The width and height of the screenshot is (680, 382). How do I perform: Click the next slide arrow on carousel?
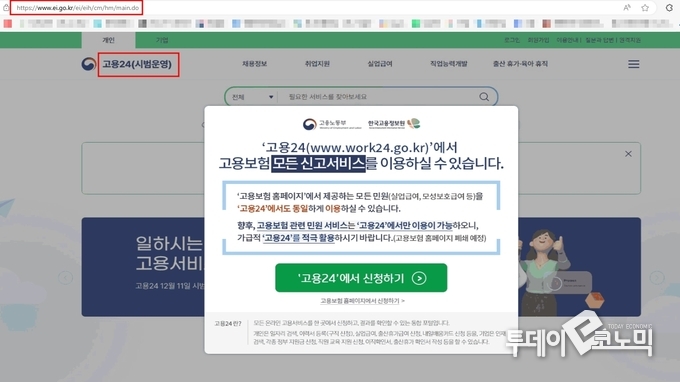657,278
